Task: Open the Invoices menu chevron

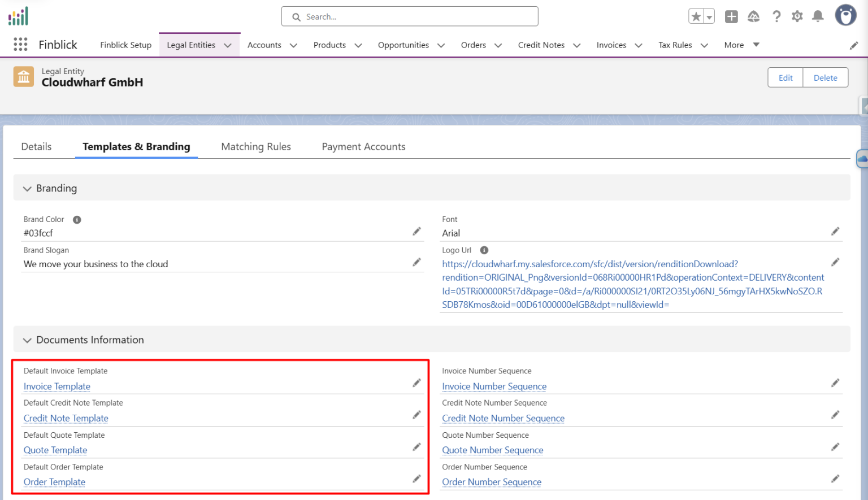Action: coord(639,45)
